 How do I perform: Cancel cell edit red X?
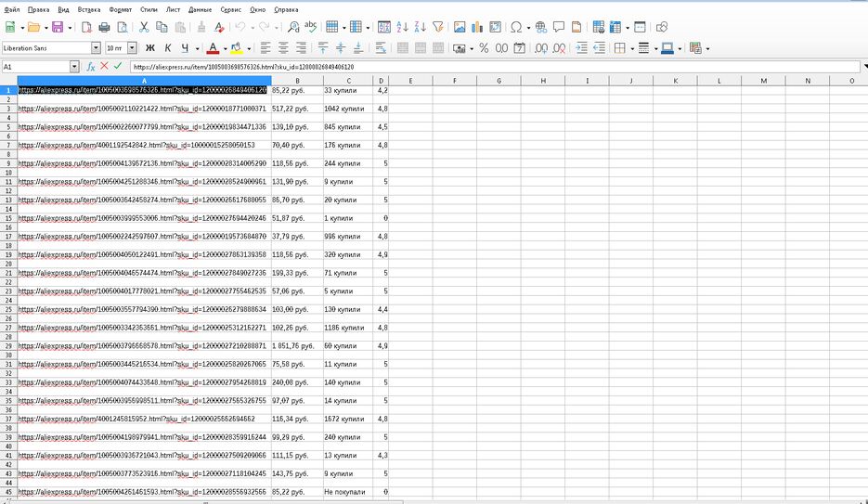point(104,66)
